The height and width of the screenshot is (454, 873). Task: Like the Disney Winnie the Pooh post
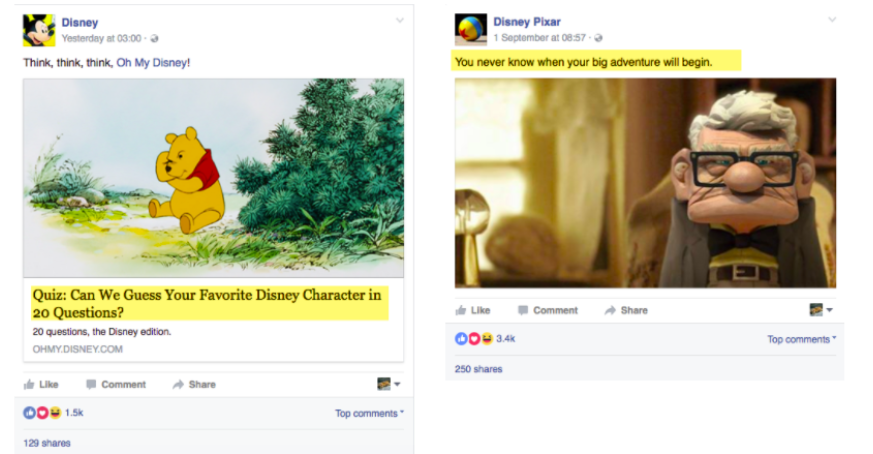(41, 384)
